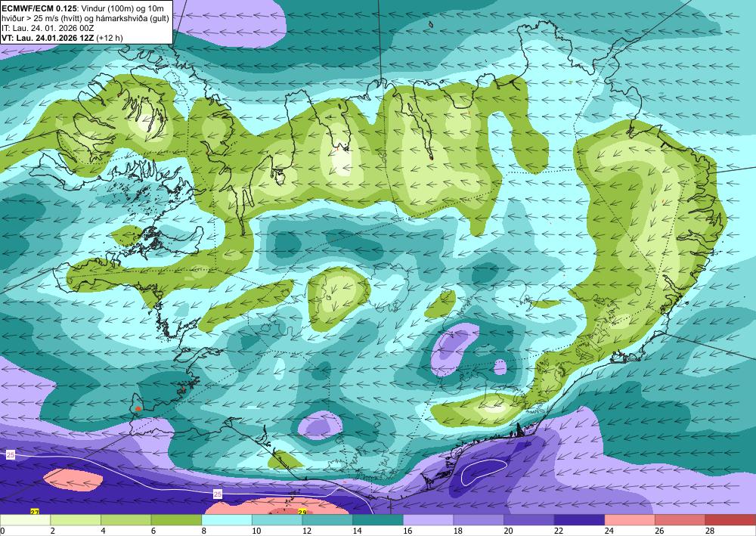Click the scale value "8"

[x=203, y=531]
